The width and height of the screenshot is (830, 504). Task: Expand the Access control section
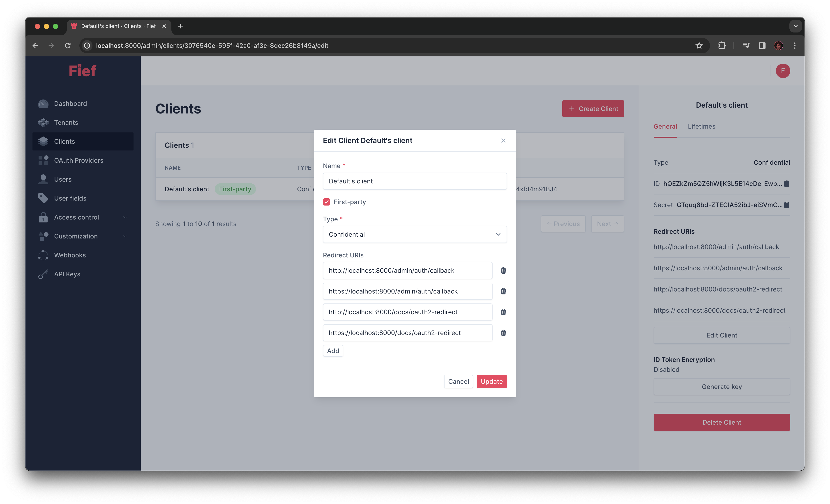pos(76,217)
